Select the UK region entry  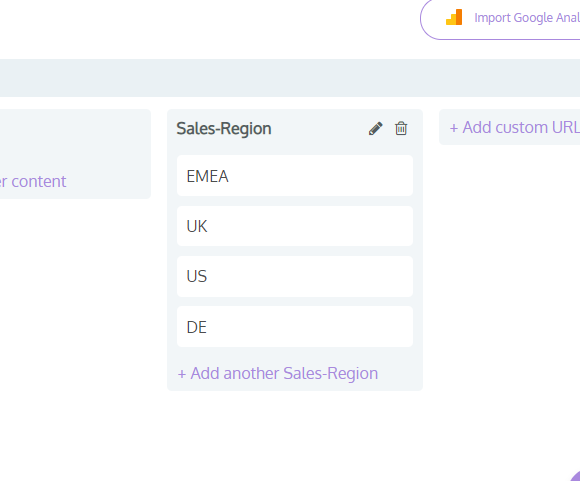coord(295,226)
